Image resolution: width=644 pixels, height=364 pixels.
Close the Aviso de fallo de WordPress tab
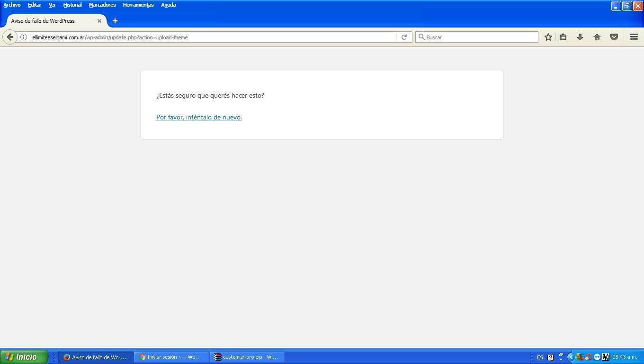(99, 21)
